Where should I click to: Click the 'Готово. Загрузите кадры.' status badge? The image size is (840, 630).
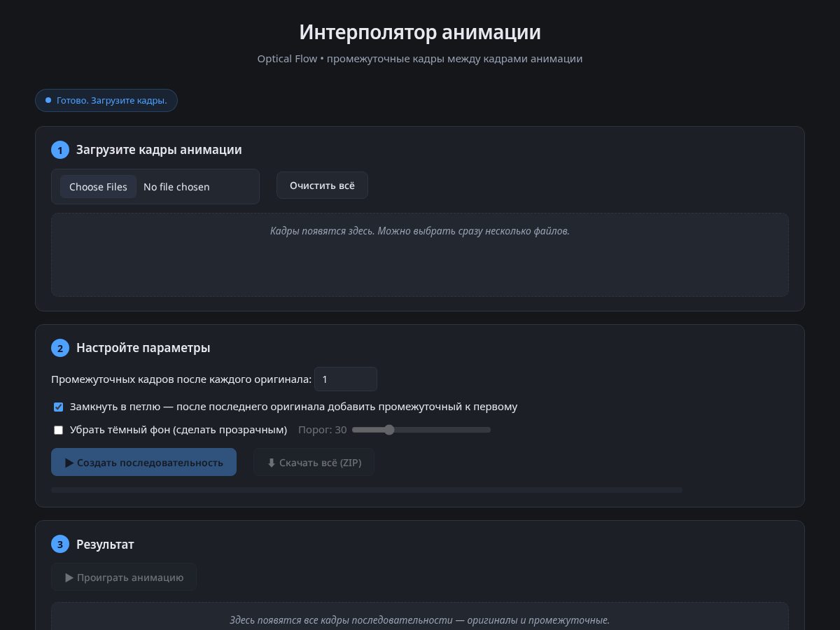pos(106,100)
